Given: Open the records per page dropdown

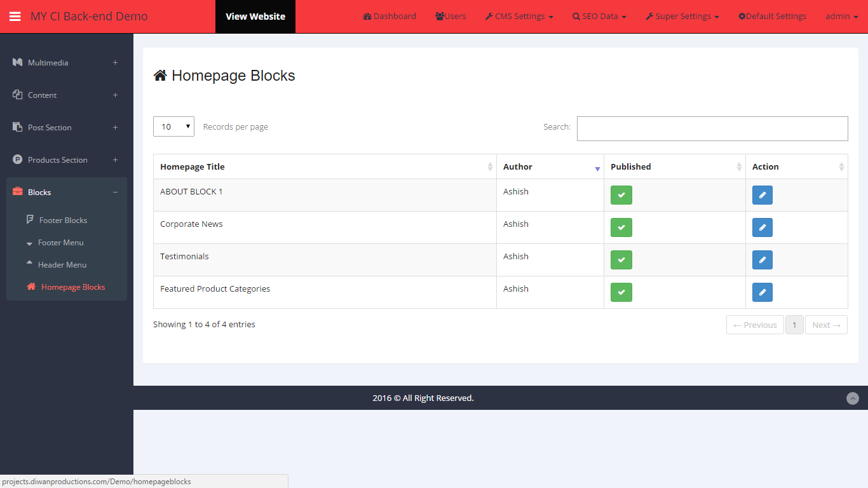Looking at the screenshot, I should [173, 126].
